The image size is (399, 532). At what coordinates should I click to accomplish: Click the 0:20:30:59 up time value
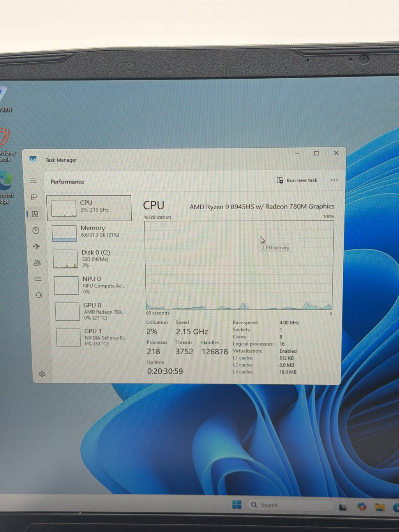[x=165, y=371]
